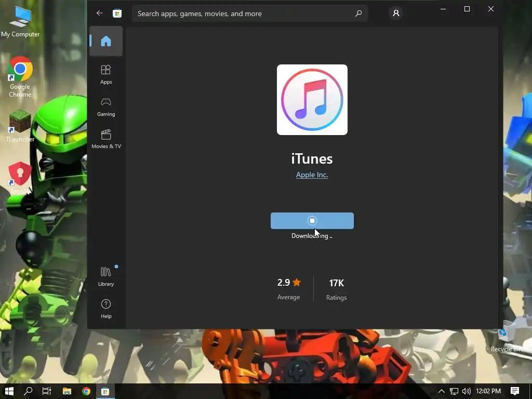
Task: Open the user account profile icon
Action: pyautogui.click(x=396, y=13)
